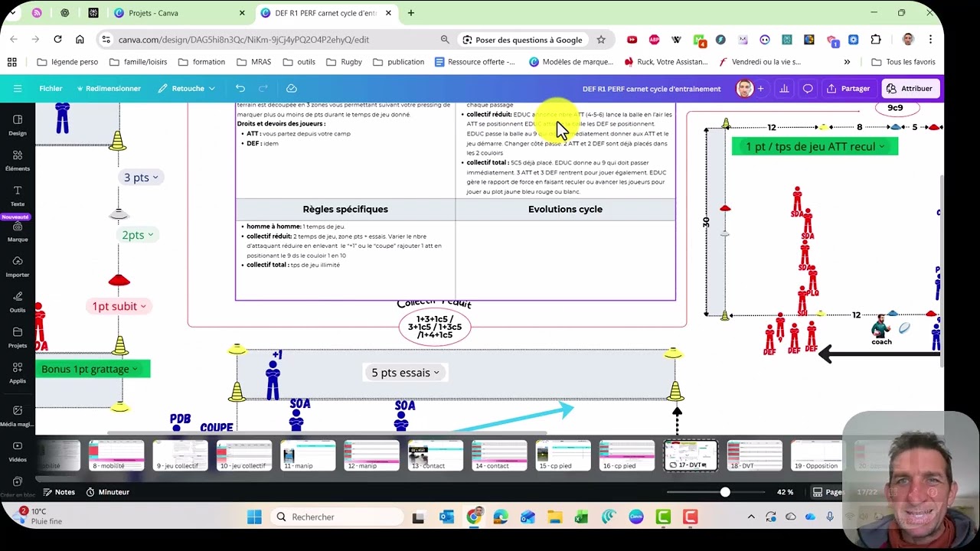Expand the '5 pts essais' dropdown
This screenshot has height=551, width=980.
pos(406,373)
